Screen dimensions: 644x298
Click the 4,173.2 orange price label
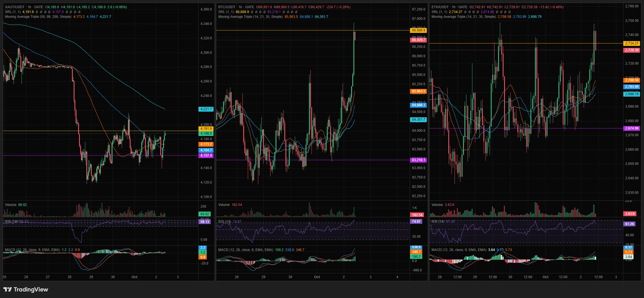tap(206, 144)
